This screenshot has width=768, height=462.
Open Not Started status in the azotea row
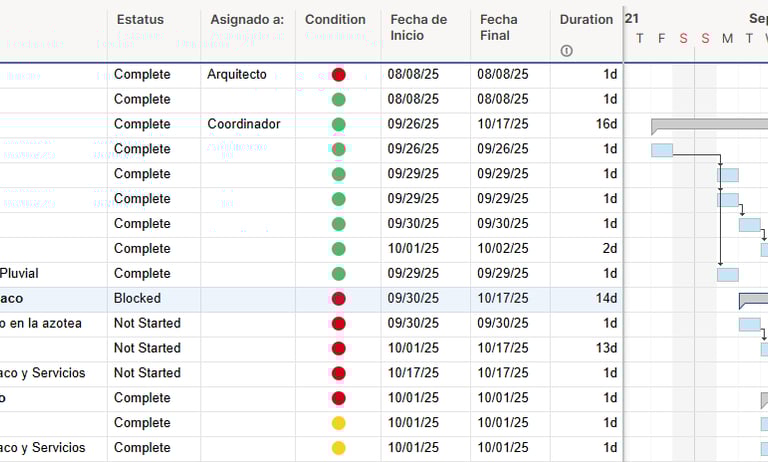click(153, 324)
